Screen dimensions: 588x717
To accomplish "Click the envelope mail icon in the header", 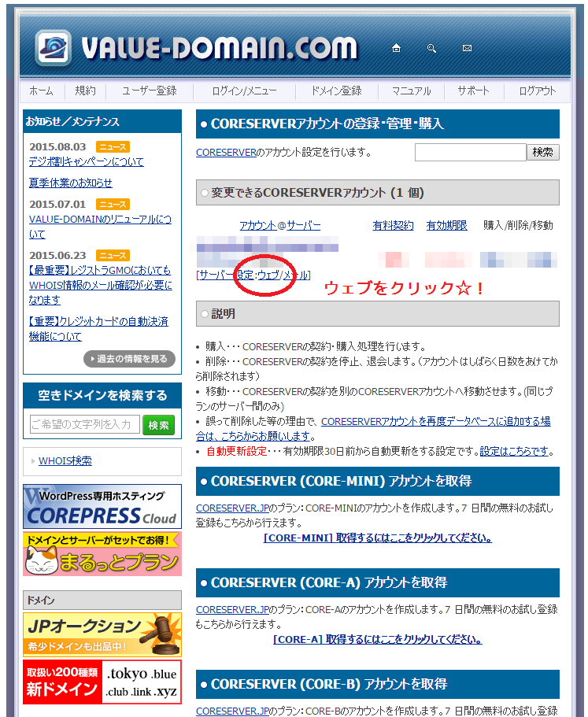I will pos(467,48).
